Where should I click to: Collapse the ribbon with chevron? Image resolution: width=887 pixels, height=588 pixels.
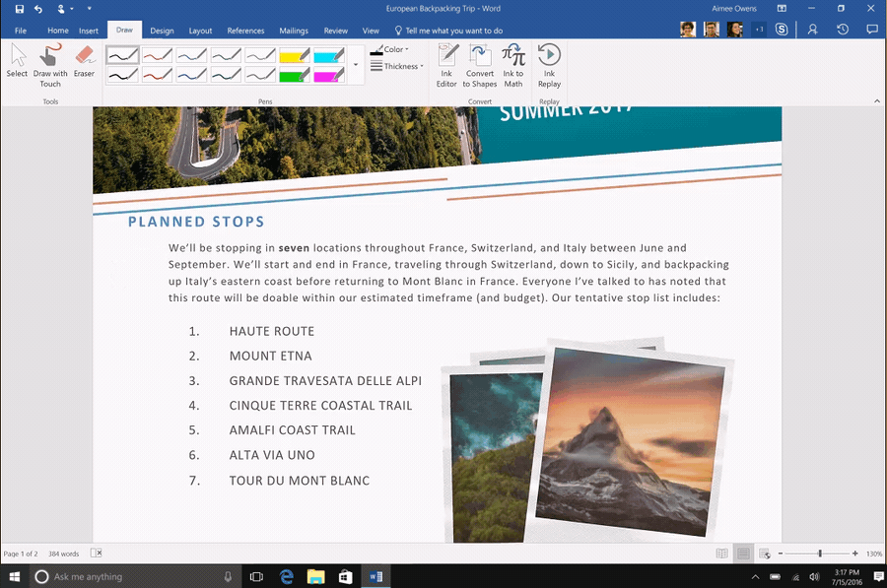[x=876, y=100]
